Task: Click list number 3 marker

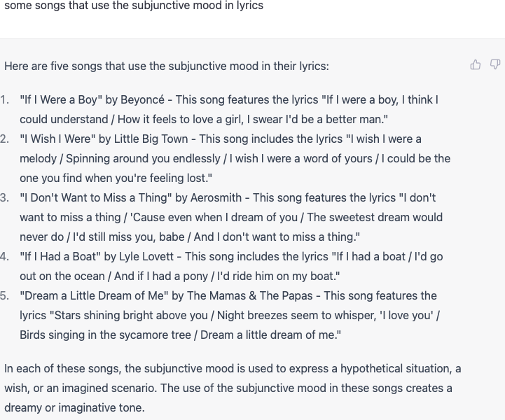Action: (5, 197)
